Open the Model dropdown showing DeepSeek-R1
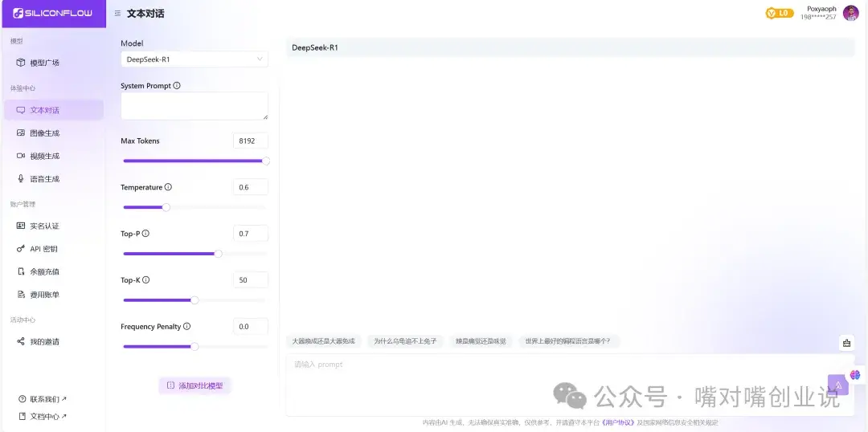868x432 pixels. click(194, 59)
